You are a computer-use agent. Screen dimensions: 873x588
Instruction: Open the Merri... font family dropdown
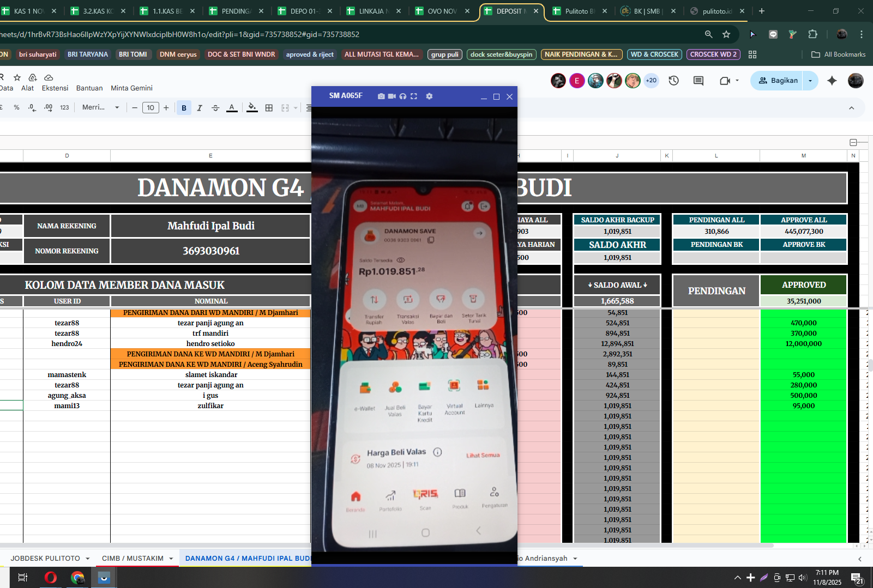[x=101, y=108]
